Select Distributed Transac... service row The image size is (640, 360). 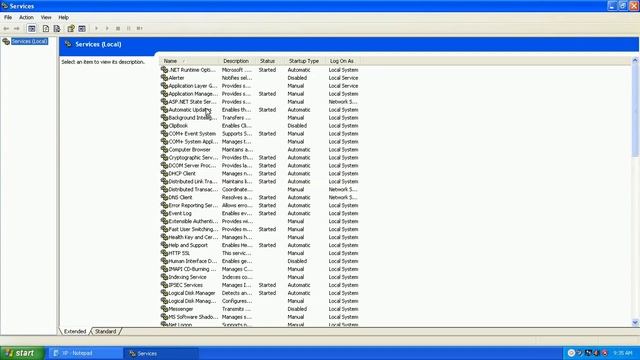click(260, 189)
